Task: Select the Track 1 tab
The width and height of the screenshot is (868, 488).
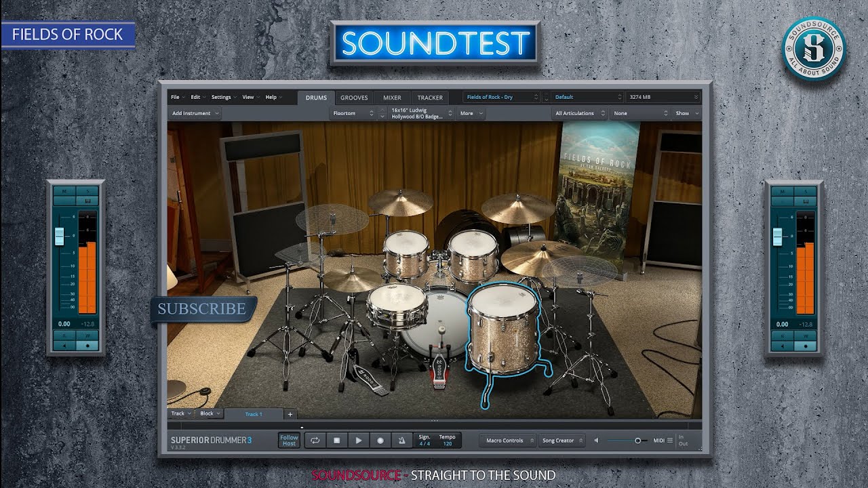Action: (x=254, y=413)
